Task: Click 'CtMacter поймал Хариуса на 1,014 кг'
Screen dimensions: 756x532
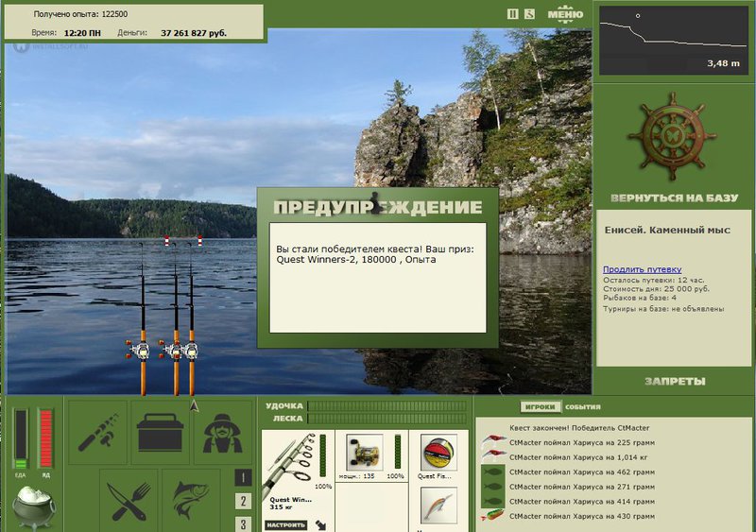Action: [578, 457]
